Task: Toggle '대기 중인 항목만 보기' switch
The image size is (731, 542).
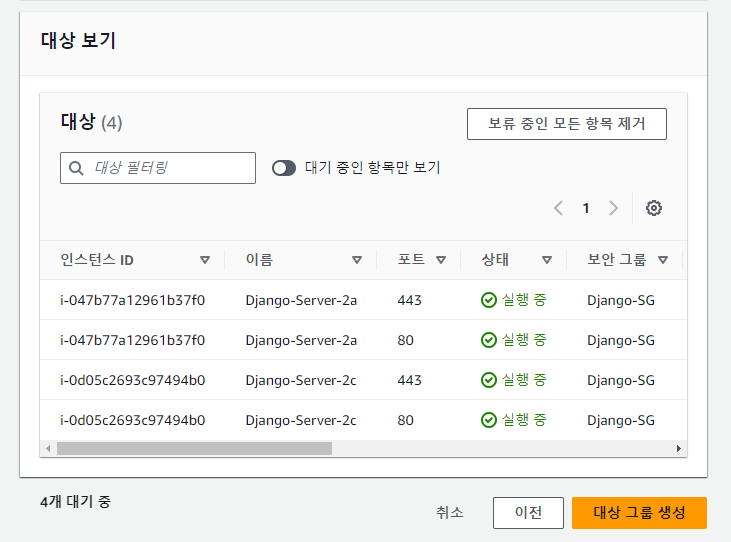Action: (284, 168)
